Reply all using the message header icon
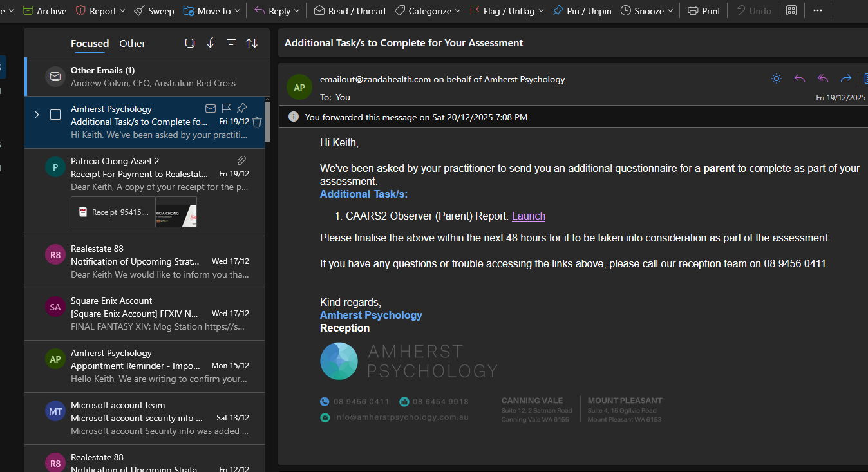868x472 pixels. pyautogui.click(x=823, y=79)
